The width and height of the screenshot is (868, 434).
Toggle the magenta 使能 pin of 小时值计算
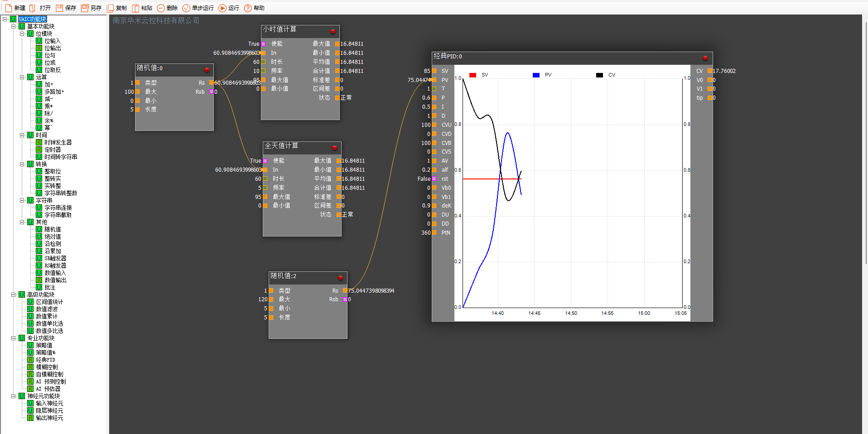tap(263, 44)
